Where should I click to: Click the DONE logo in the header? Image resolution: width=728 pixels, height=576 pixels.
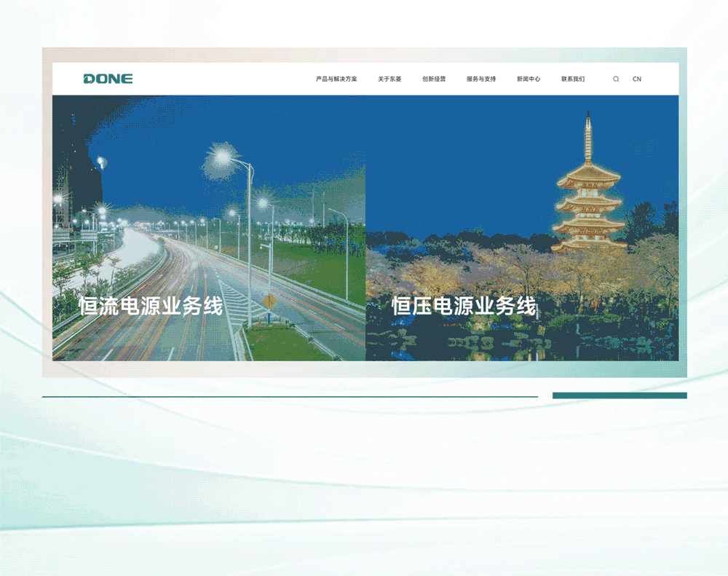point(108,79)
